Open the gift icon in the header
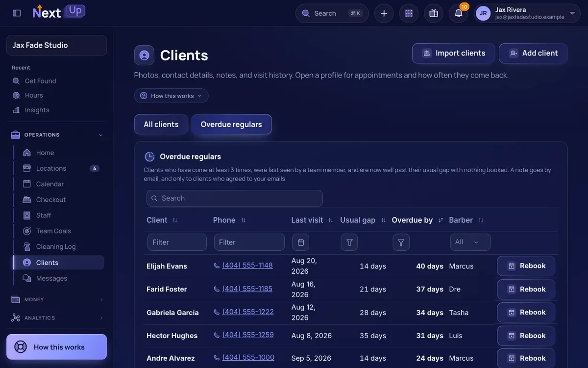 coord(434,13)
